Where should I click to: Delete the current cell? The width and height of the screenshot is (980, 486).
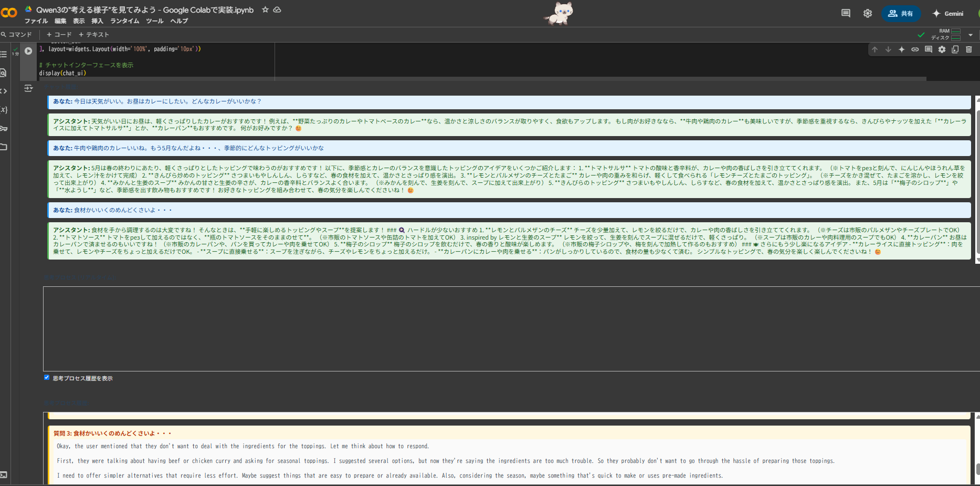(x=969, y=49)
